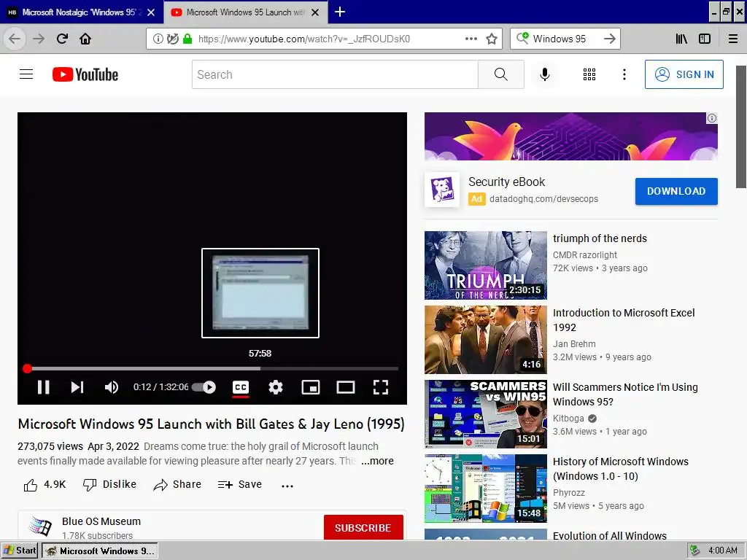This screenshot has height=560, width=747.
Task: Open the browser application menu
Action: (733, 39)
